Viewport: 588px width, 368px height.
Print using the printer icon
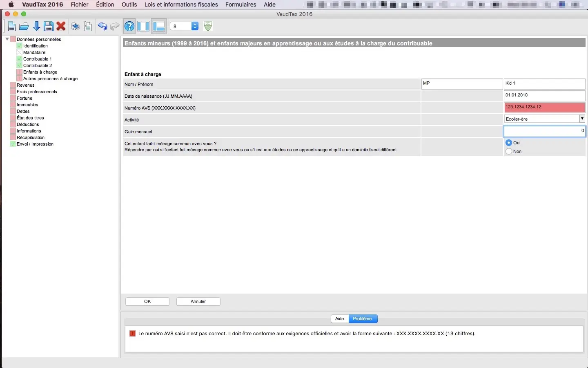76,27
